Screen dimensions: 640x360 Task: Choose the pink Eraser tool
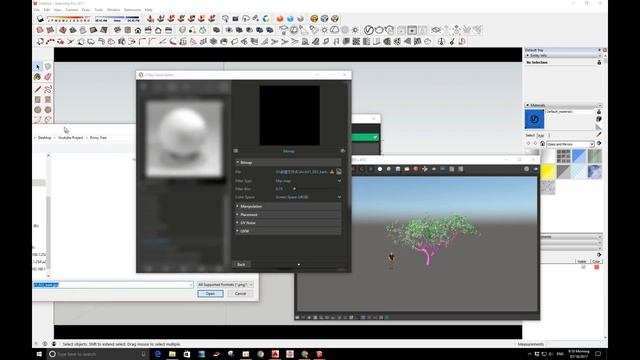click(x=48, y=77)
